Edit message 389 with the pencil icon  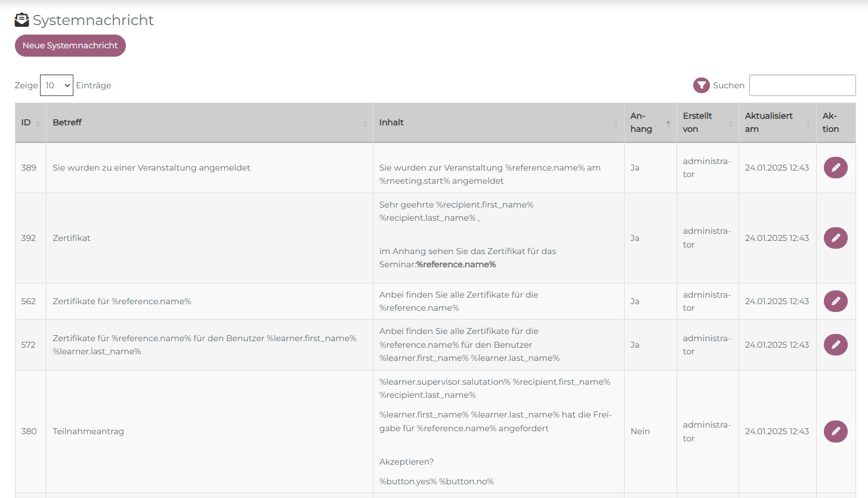tap(835, 168)
